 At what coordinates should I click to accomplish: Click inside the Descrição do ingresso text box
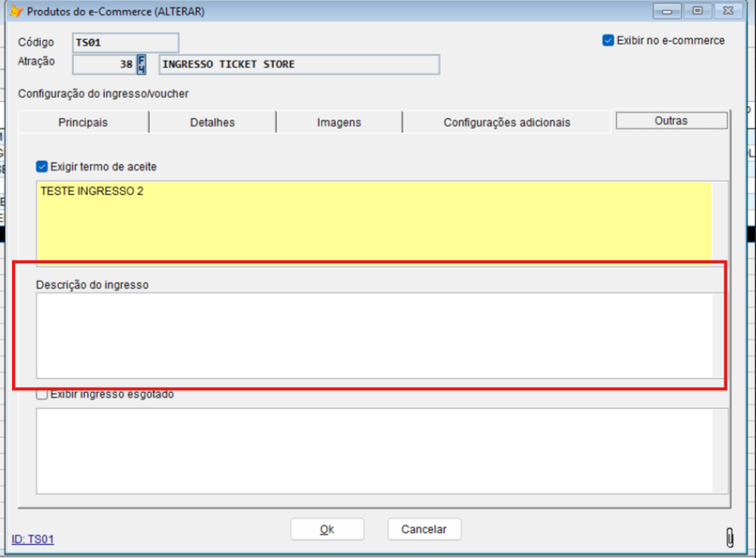(373, 336)
